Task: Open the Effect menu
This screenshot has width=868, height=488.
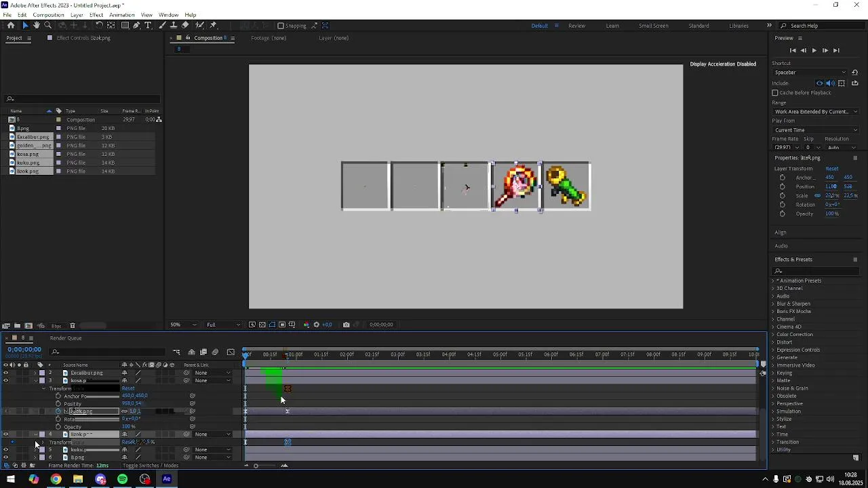Action: 96,15
